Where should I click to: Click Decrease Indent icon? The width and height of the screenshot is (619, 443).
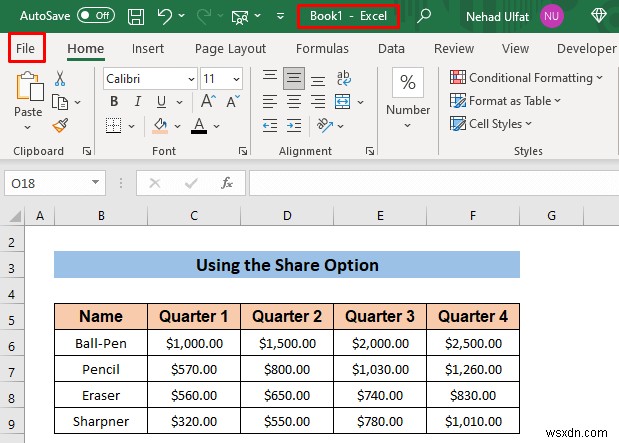pos(270,126)
